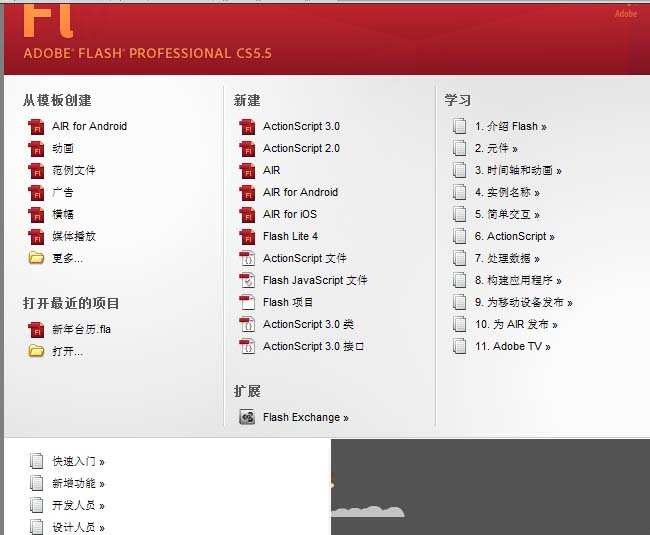Image resolution: width=650 pixels, height=535 pixels.
Task: Create new AIR for Android document
Action: coord(301,192)
